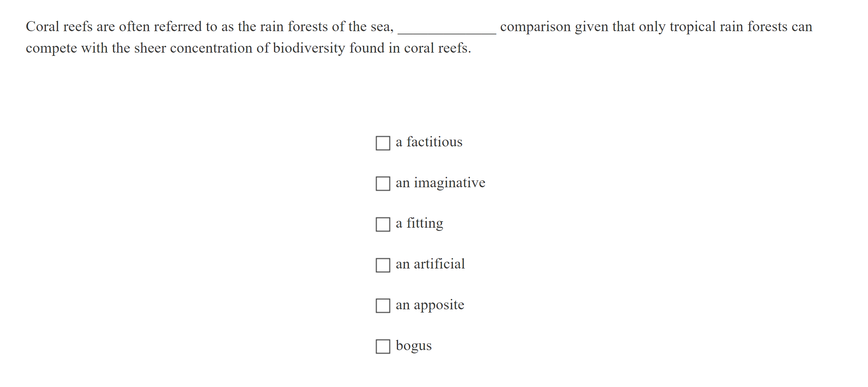Click the "an imaginative" answer text
The height and width of the screenshot is (387, 868).
[440, 183]
